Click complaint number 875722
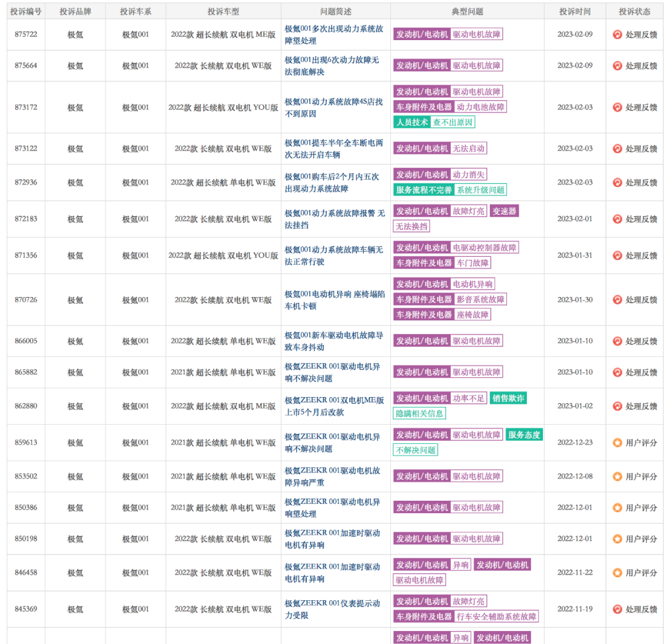This screenshot has height=644, width=667. [26, 35]
